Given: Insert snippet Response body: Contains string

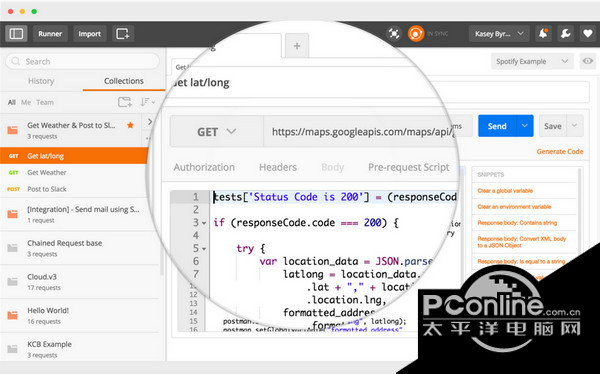Looking at the screenshot, I should point(517,223).
